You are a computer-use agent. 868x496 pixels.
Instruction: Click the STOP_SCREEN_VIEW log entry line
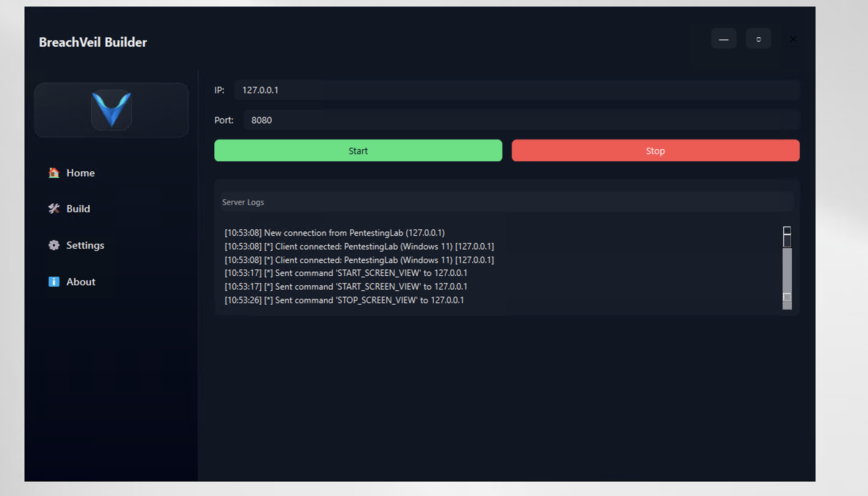point(344,300)
